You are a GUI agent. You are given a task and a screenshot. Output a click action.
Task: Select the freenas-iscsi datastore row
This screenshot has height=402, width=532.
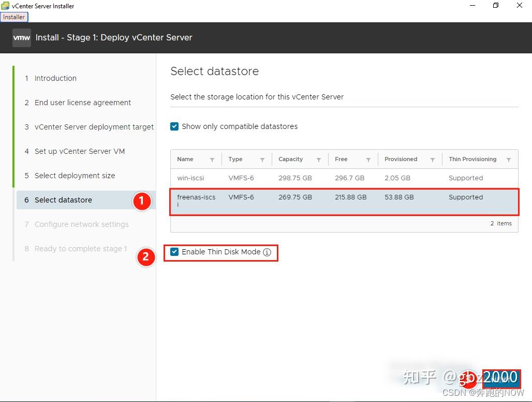[344, 202]
